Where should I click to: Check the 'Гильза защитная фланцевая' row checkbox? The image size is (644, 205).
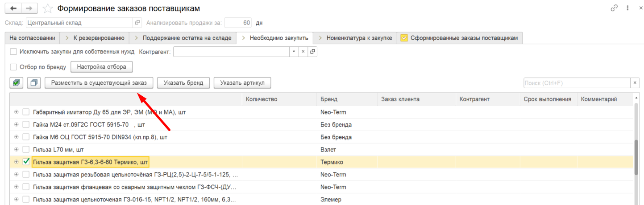[26, 187]
